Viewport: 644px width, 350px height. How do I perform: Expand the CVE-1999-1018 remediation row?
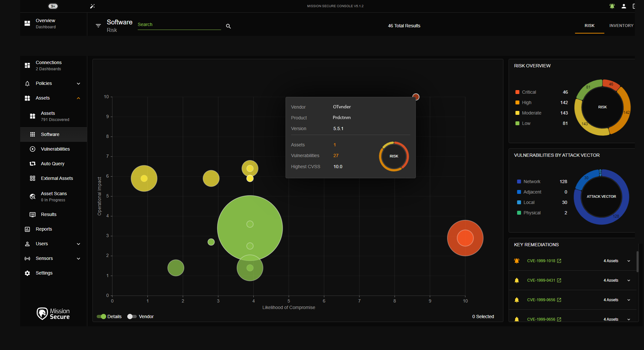pos(629,261)
